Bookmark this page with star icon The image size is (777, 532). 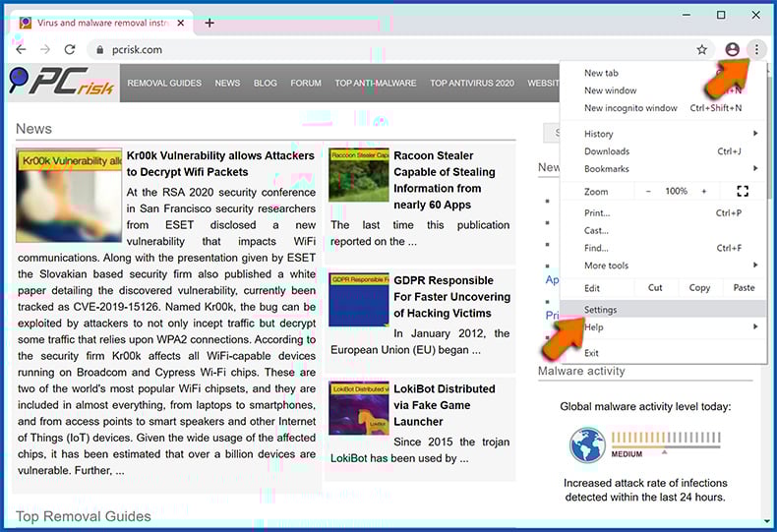point(701,49)
